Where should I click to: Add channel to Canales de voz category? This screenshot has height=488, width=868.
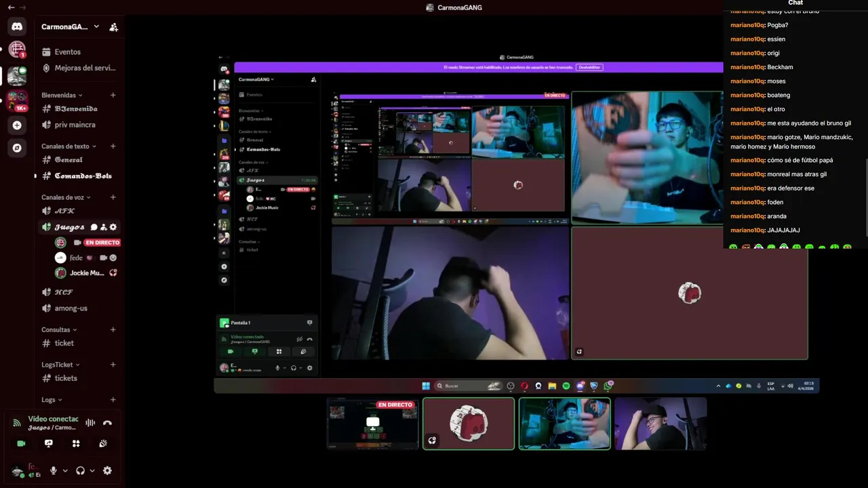(113, 197)
